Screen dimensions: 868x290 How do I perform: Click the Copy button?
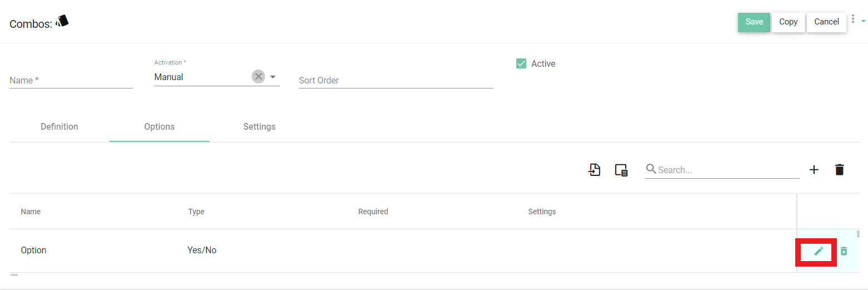click(788, 22)
